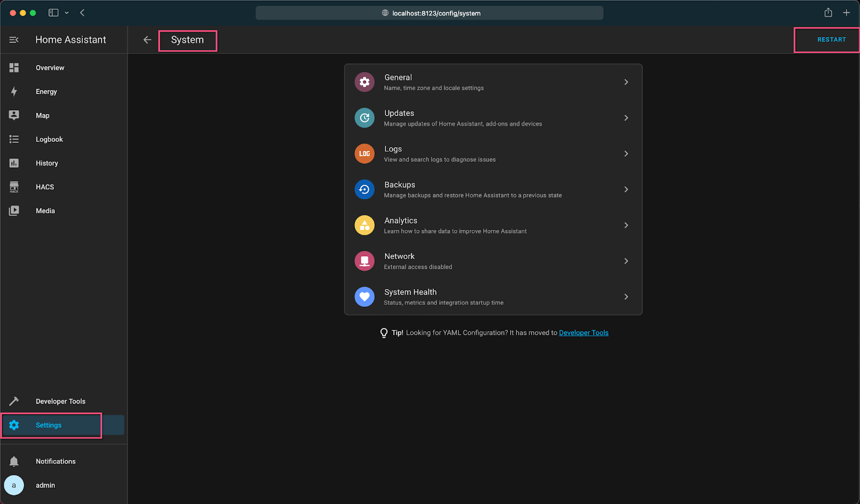
Task: Go back using the arrow beside System
Action: pyautogui.click(x=147, y=40)
